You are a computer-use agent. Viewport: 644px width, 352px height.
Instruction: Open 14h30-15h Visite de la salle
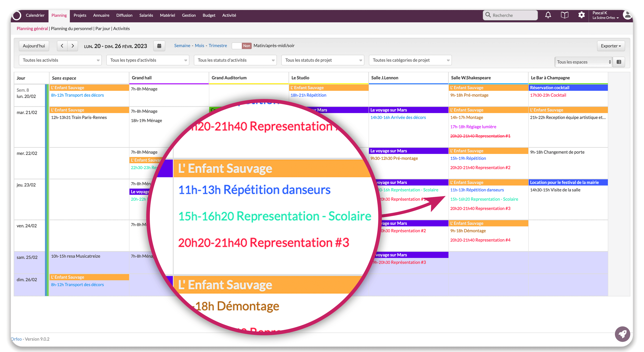[x=555, y=190]
